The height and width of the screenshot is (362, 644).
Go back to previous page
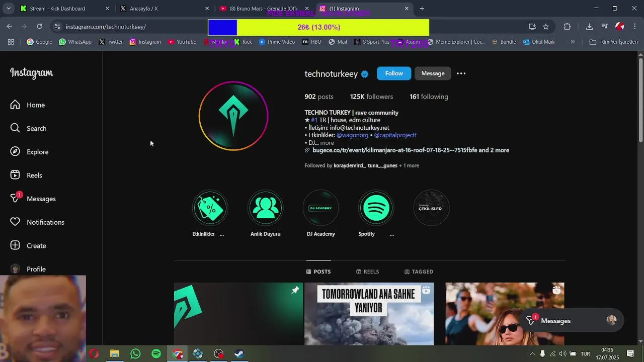point(10,27)
